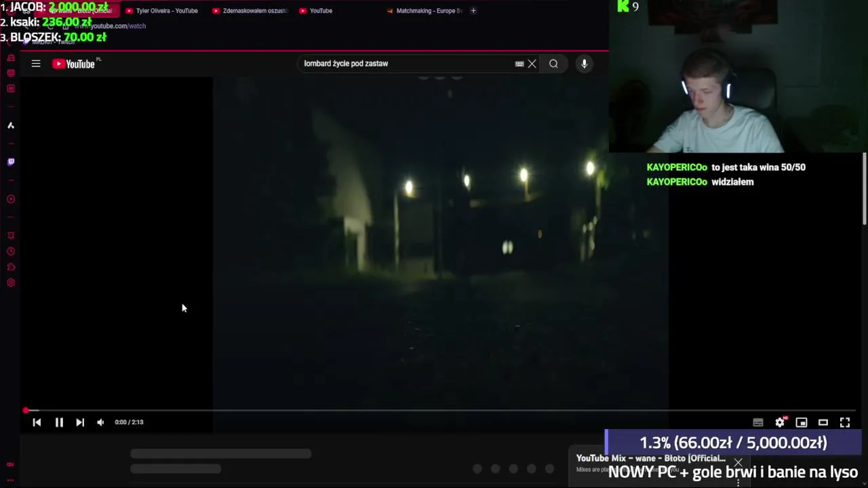Go to previous video in player
This screenshot has height=488, width=868.
pyautogui.click(x=37, y=422)
